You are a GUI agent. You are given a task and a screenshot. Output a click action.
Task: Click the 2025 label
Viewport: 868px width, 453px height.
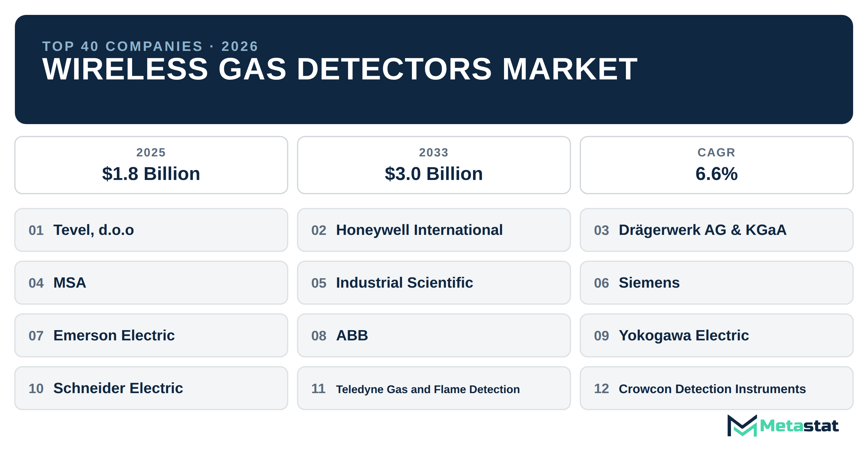[151, 152]
